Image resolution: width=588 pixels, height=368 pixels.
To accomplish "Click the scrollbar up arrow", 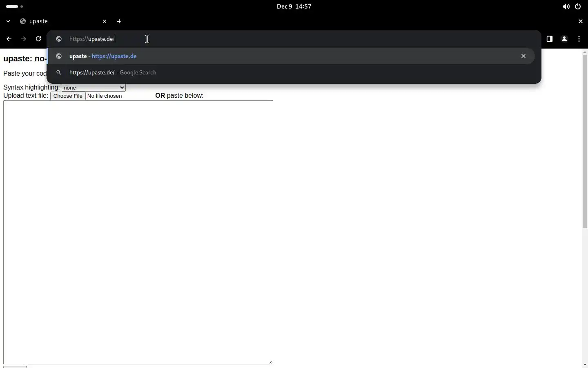I will [x=585, y=52].
